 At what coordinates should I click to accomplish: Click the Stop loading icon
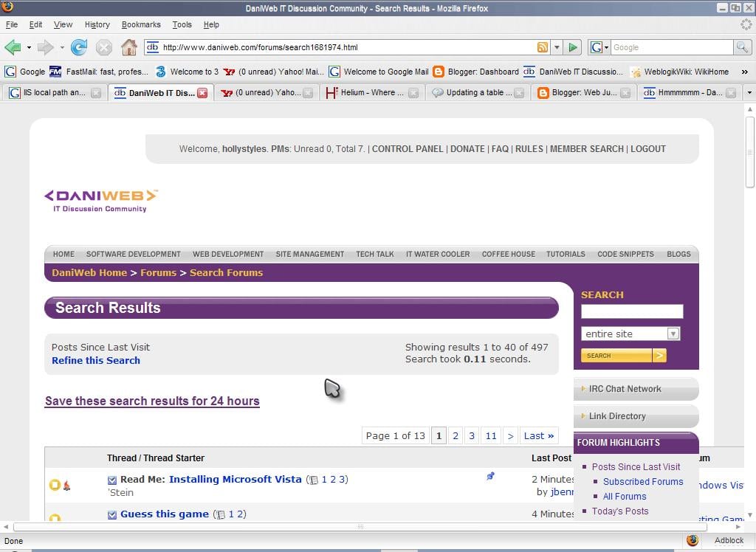point(103,47)
